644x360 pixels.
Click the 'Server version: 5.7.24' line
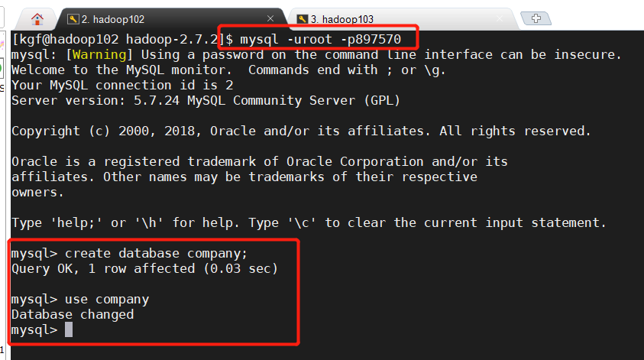point(205,101)
